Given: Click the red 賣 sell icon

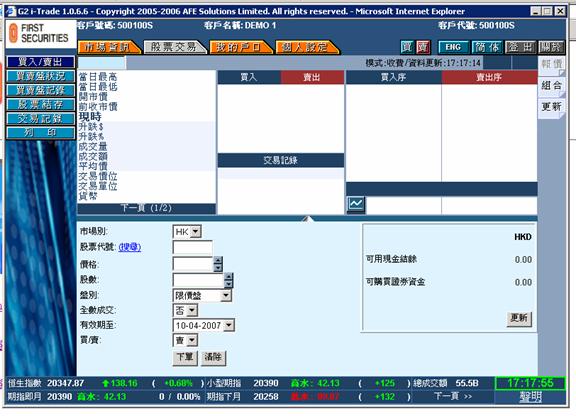Looking at the screenshot, I should click(423, 47).
